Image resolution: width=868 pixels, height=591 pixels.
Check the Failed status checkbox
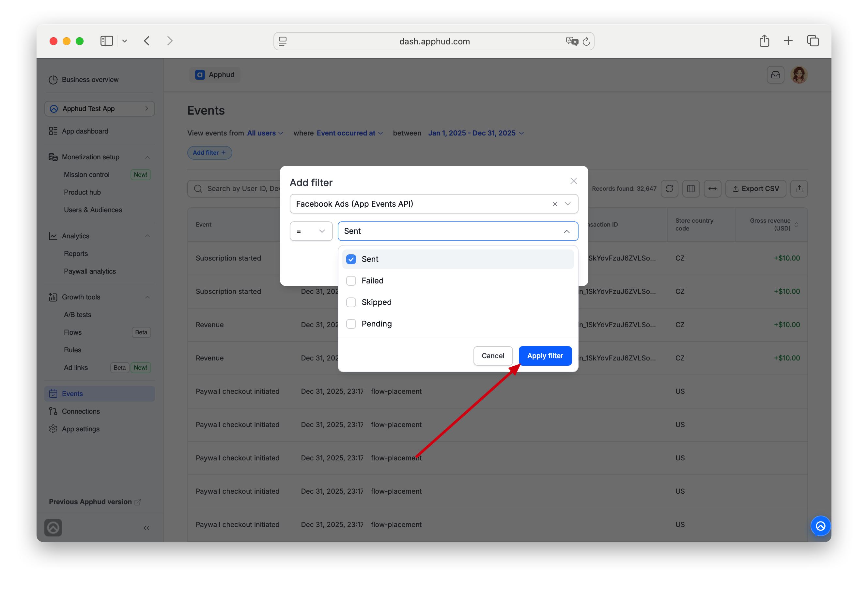pyautogui.click(x=351, y=281)
